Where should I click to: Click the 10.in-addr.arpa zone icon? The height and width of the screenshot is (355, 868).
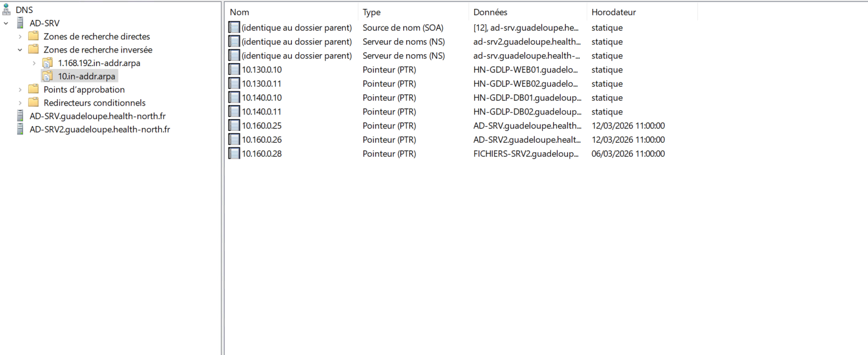click(47, 76)
